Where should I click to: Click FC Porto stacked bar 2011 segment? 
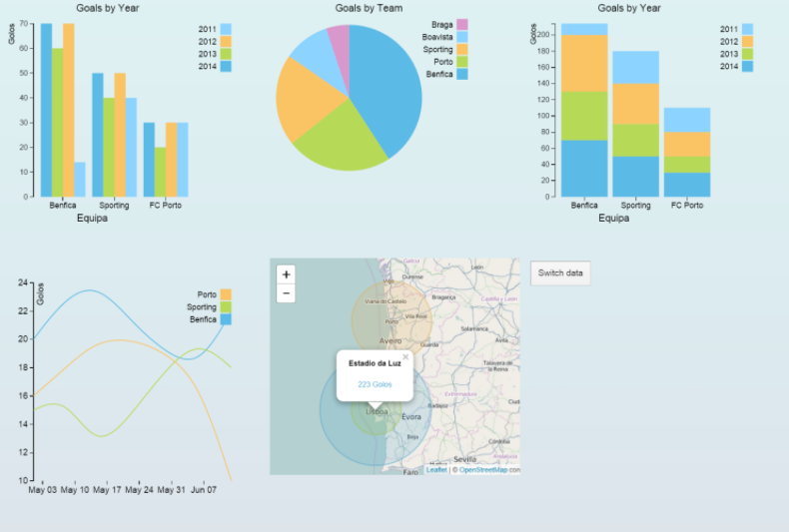689,120
